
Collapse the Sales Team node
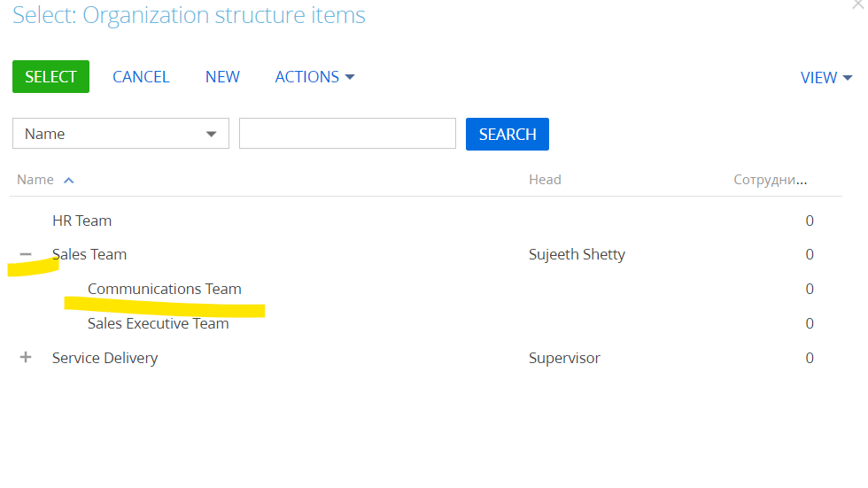26,254
